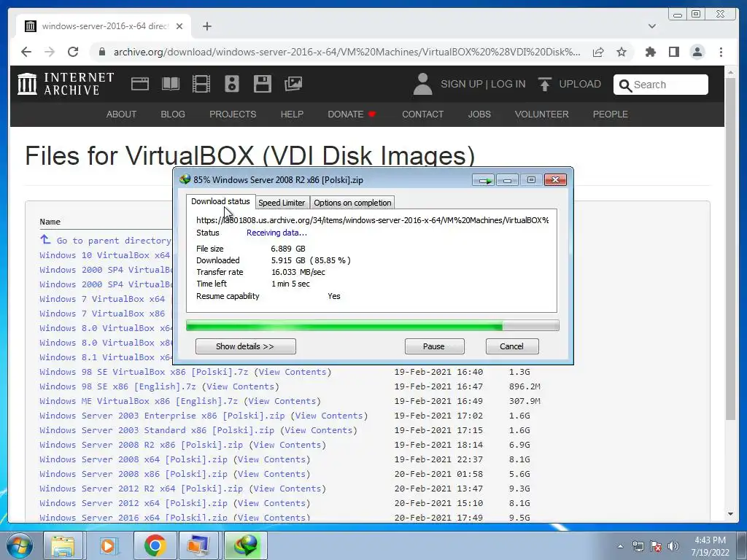This screenshot has height=560, width=747.
Task: Open Chrome profile avatar
Action: pos(697,52)
